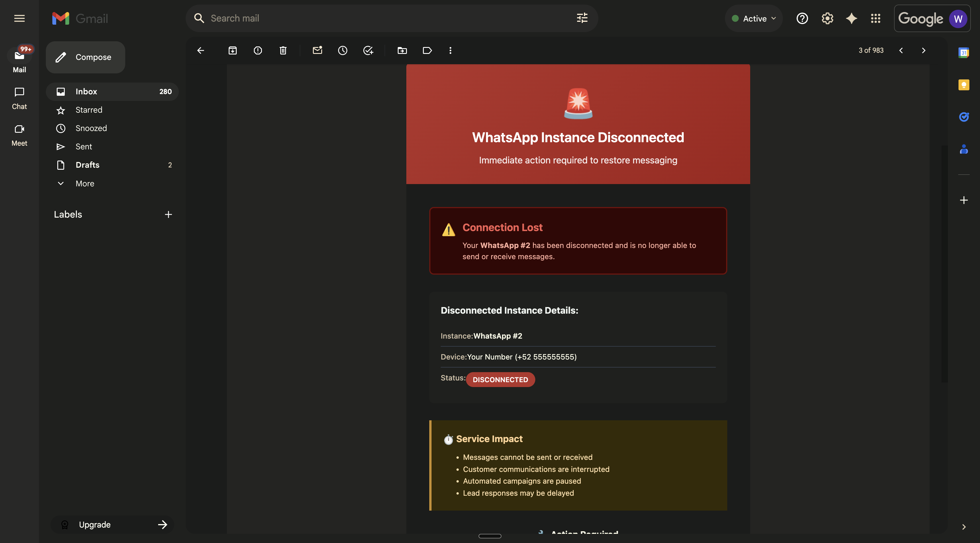Open the Active status selector
The height and width of the screenshot is (543, 980).
coord(753,18)
